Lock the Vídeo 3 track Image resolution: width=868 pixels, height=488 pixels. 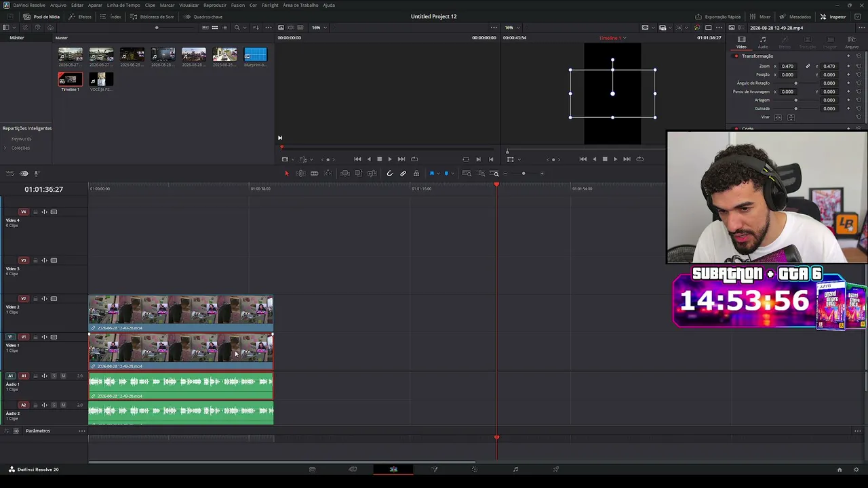coord(35,260)
